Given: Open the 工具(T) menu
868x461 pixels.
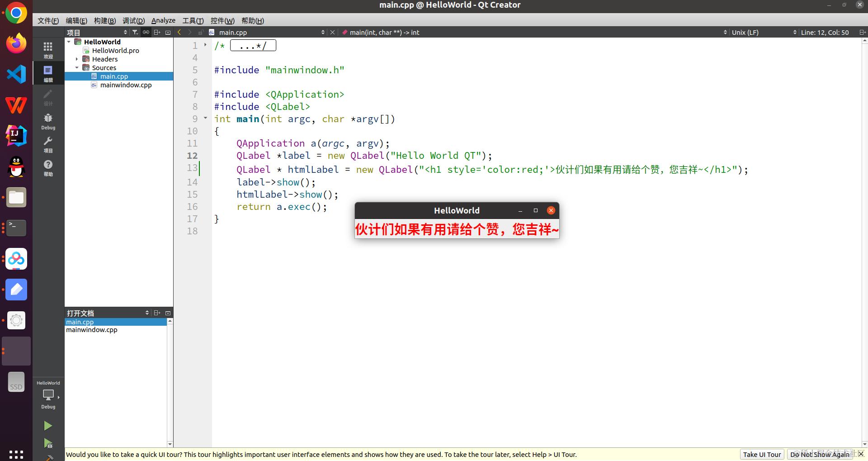Looking at the screenshot, I should 193,20.
